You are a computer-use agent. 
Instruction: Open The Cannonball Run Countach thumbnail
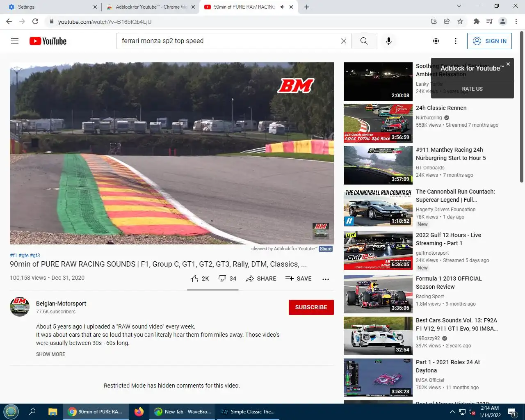click(x=378, y=207)
